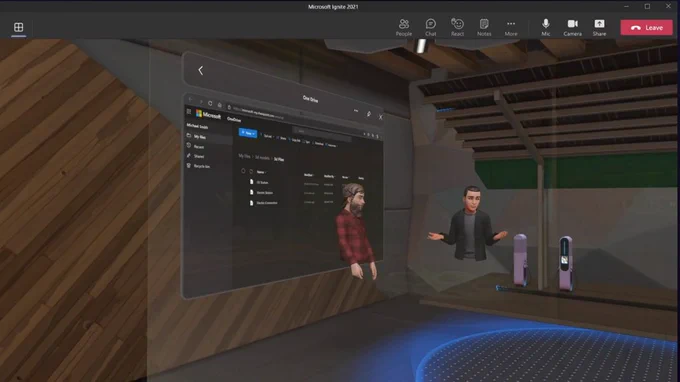Open the People panel
Screen dimensions: 680x382
pos(403,27)
